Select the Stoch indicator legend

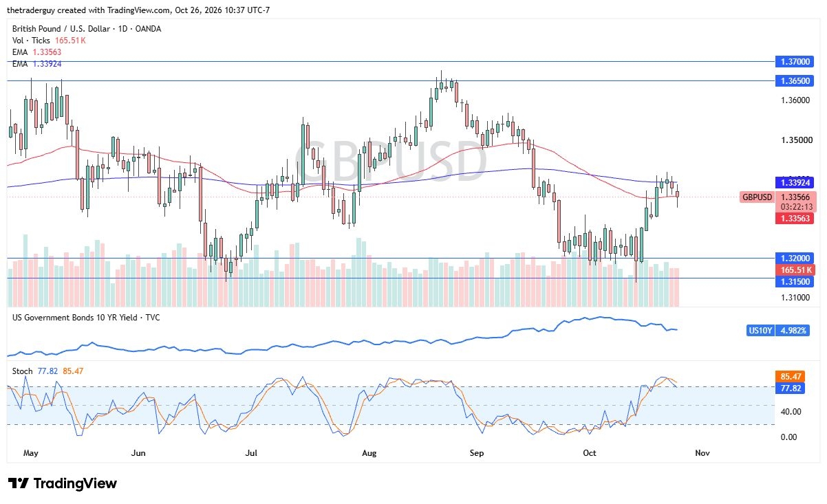(48, 371)
